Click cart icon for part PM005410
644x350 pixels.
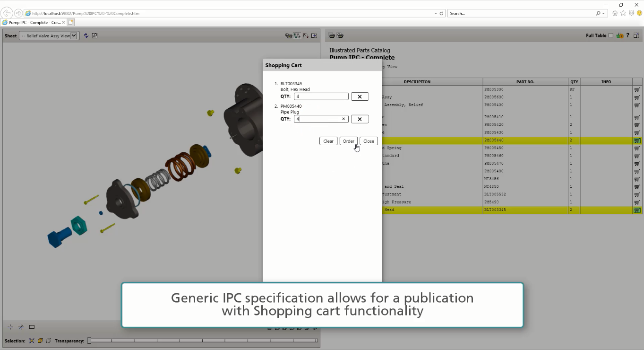637,117
